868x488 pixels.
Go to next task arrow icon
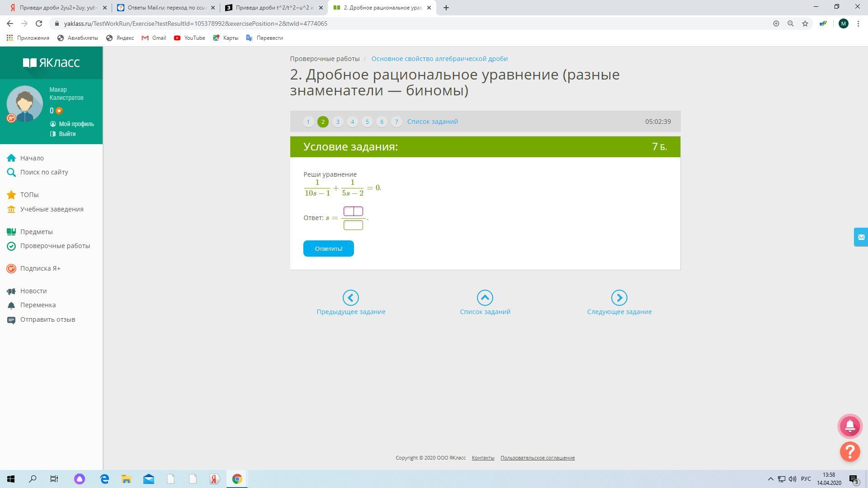coord(619,298)
